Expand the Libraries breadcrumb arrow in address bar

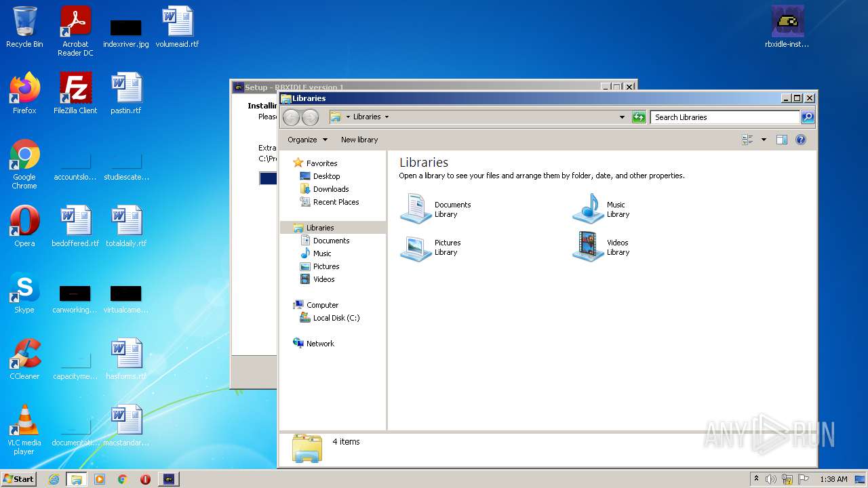[387, 117]
